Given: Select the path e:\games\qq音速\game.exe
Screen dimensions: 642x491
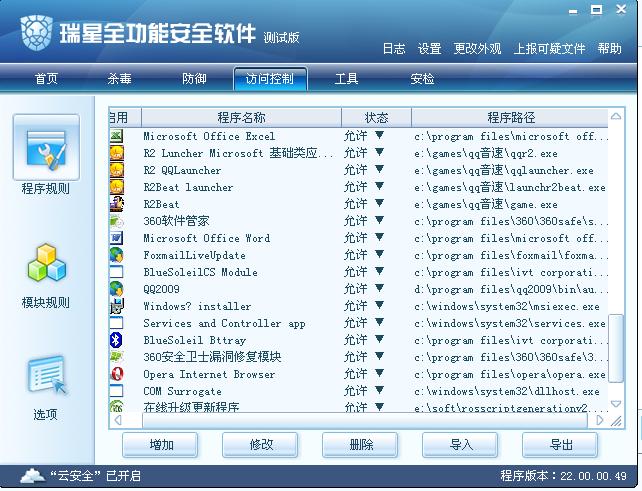Looking at the screenshot, I should point(486,204).
